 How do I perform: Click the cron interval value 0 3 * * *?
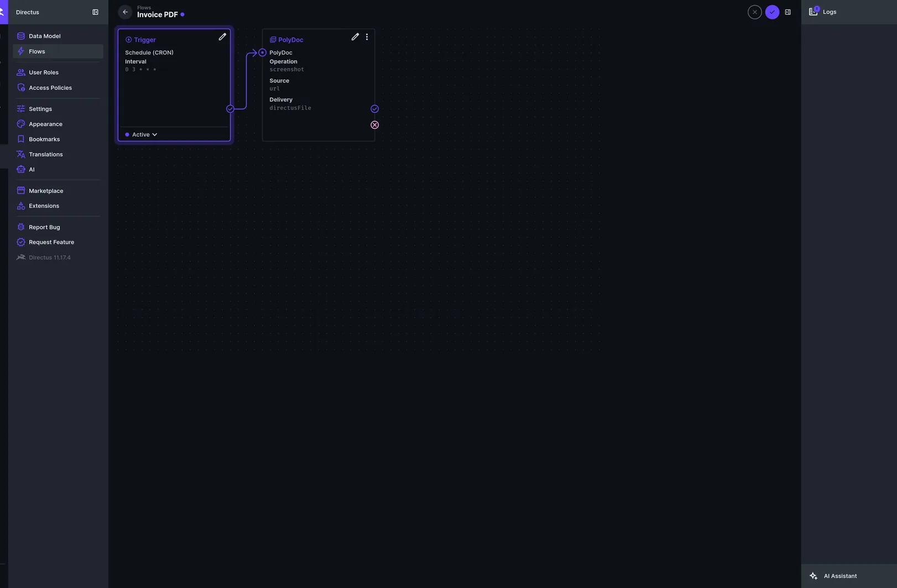pos(140,70)
